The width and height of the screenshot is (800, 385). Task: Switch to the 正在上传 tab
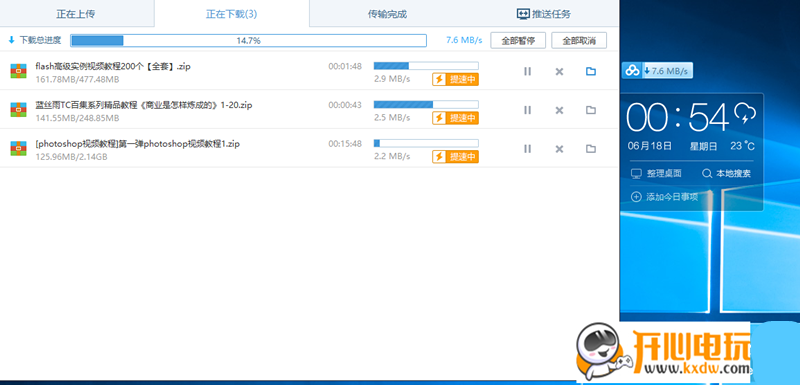tap(76, 14)
